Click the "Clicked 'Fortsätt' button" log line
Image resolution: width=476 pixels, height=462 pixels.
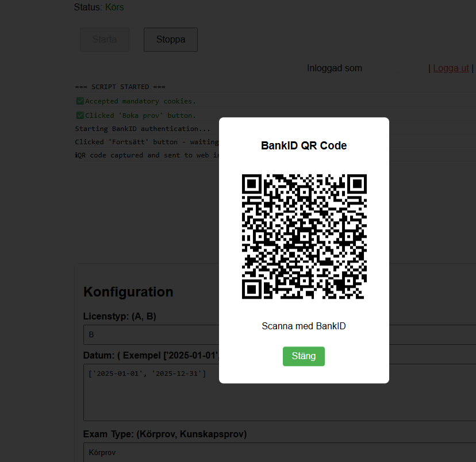pyautogui.click(x=147, y=142)
